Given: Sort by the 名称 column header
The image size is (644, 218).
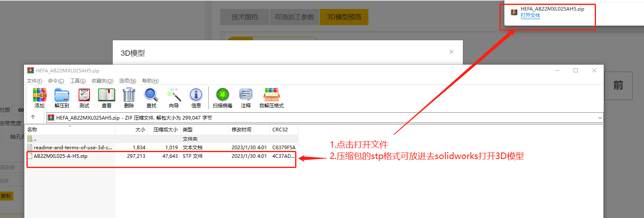Looking at the screenshot, I should tap(32, 130).
